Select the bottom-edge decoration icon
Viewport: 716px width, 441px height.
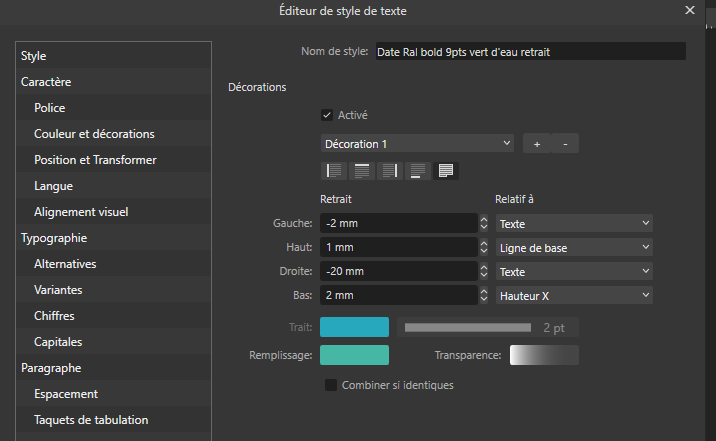[x=417, y=171]
